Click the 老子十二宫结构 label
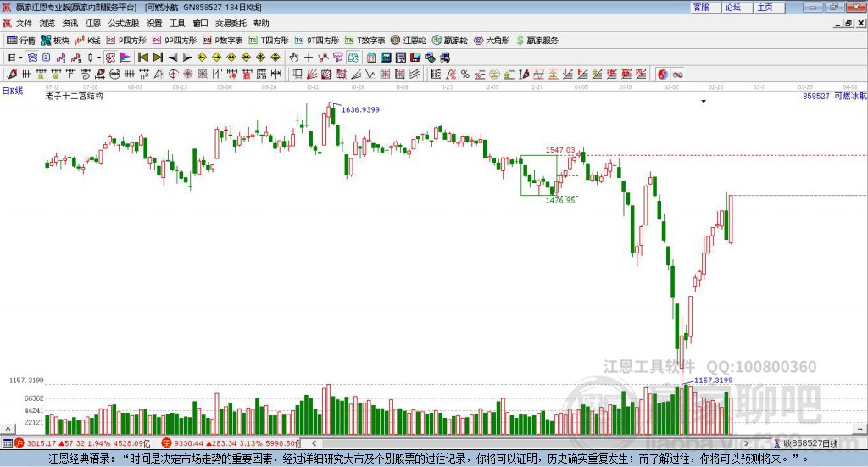Viewport: 868px width, 467px height. point(75,96)
